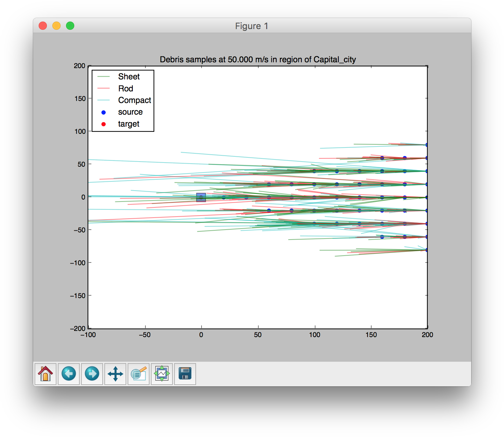Click the plot title about Capital_city
Viewport: 504px width, 437px height.
pos(258,60)
